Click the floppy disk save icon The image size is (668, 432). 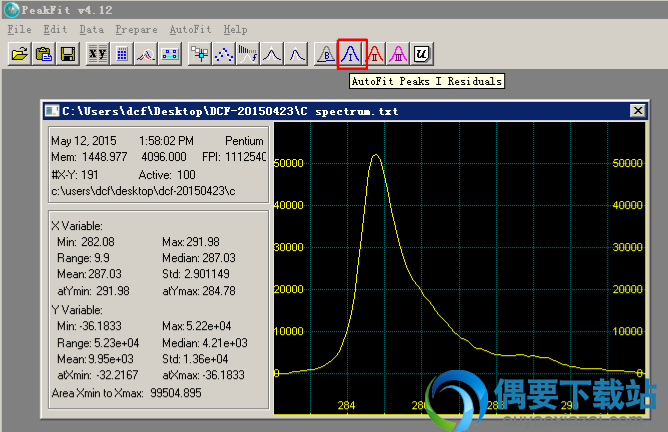pos(68,54)
